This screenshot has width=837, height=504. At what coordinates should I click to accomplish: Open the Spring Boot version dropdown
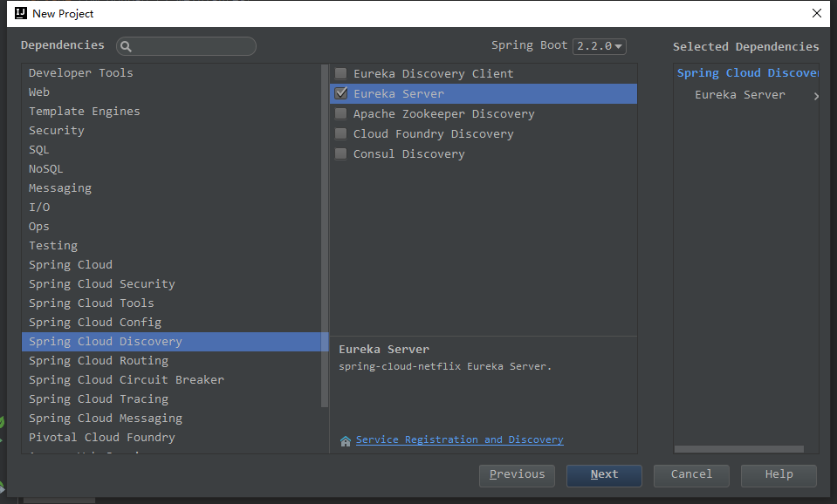coord(600,46)
